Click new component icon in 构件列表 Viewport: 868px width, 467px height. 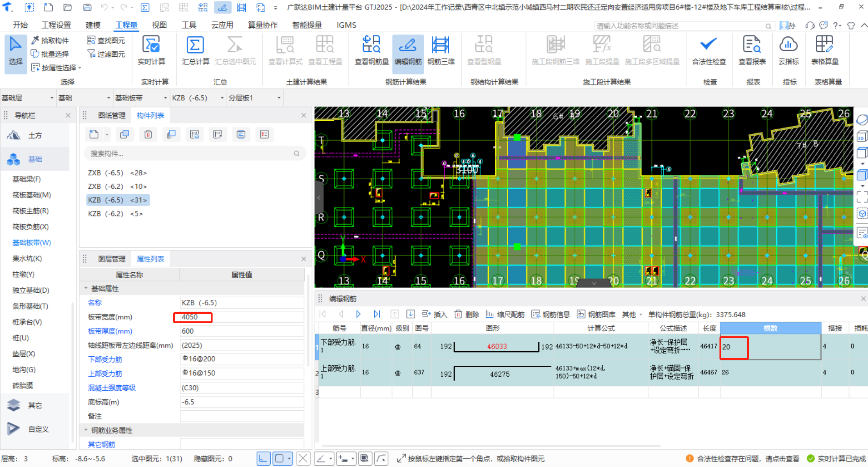94,134
